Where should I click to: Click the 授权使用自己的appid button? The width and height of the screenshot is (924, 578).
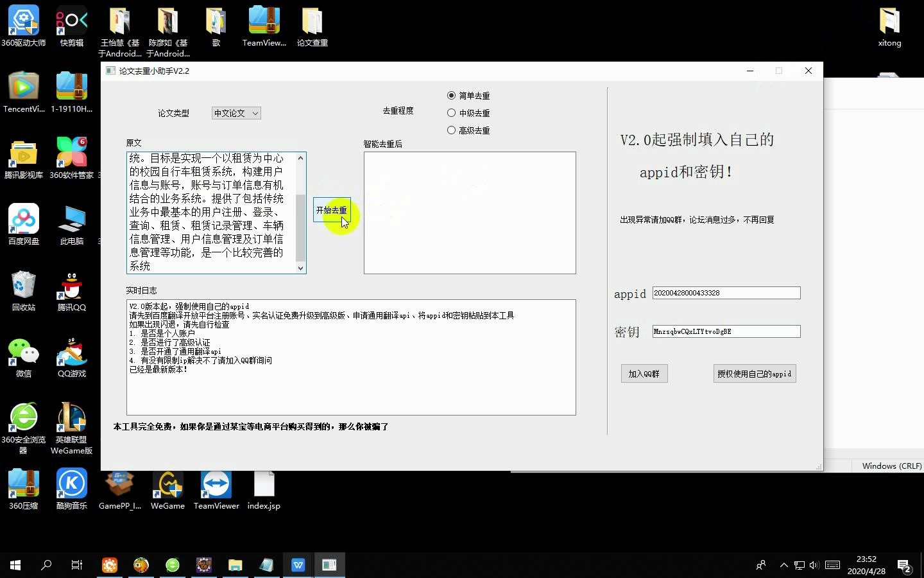(x=755, y=374)
